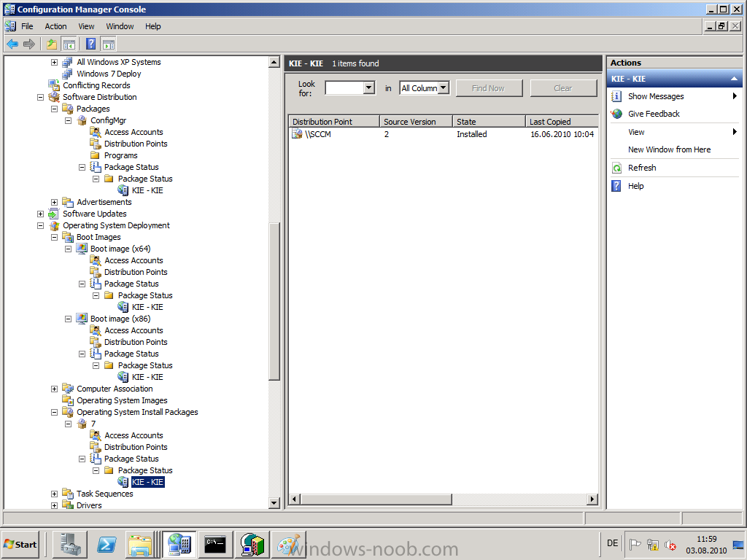Select the Task Sequences tree node
This screenshot has width=747, height=560.
point(105,494)
